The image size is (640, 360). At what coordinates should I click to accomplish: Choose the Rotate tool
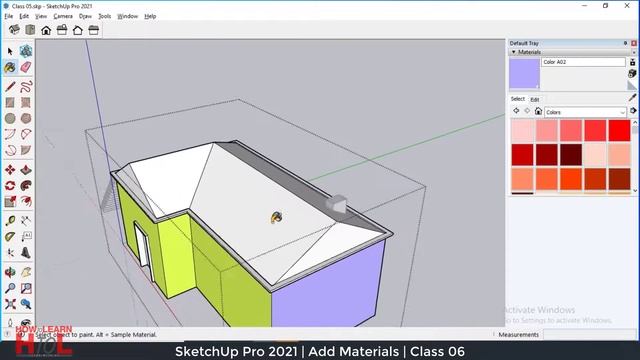[x=10, y=186]
